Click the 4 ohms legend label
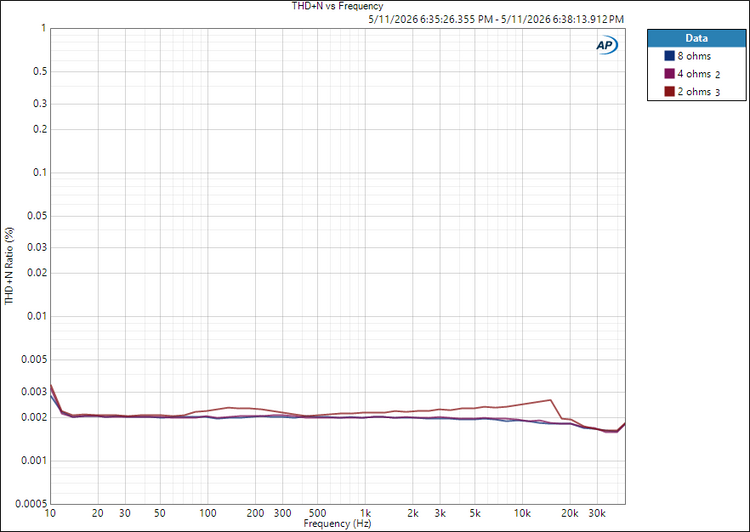Image resolution: width=750 pixels, height=532 pixels. click(x=694, y=74)
